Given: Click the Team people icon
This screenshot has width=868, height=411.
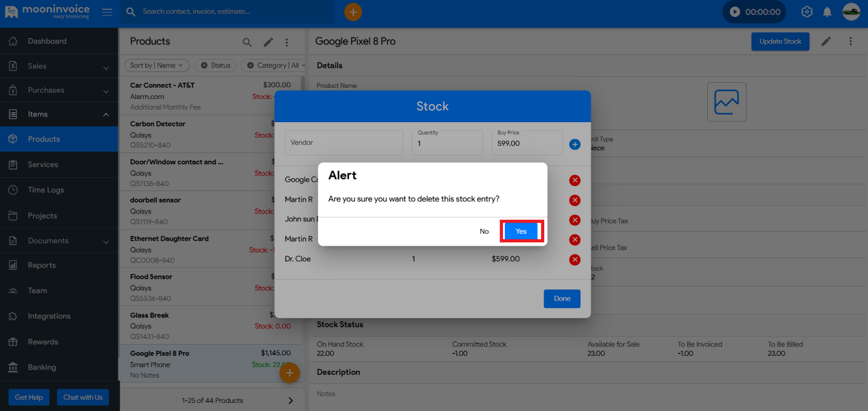Looking at the screenshot, I should point(13,291).
